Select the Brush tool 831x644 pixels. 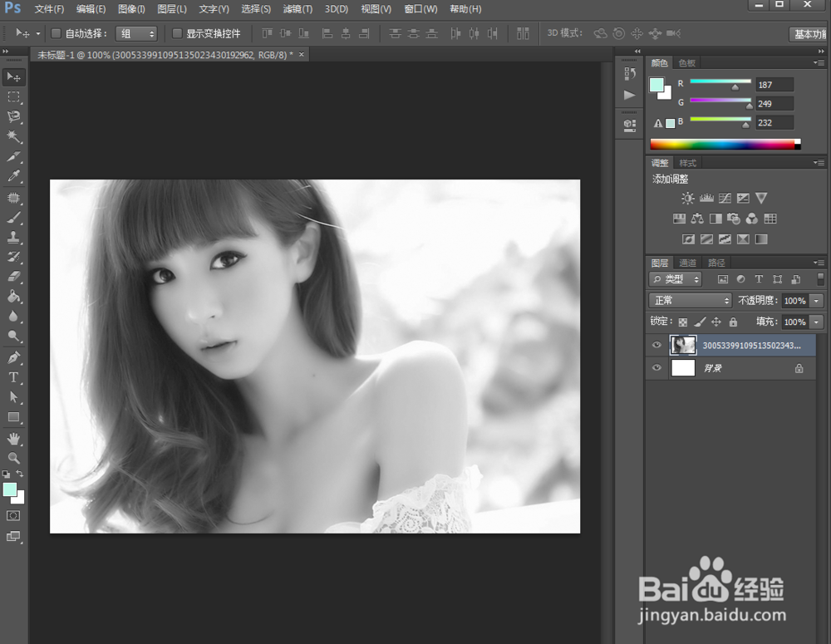14,218
